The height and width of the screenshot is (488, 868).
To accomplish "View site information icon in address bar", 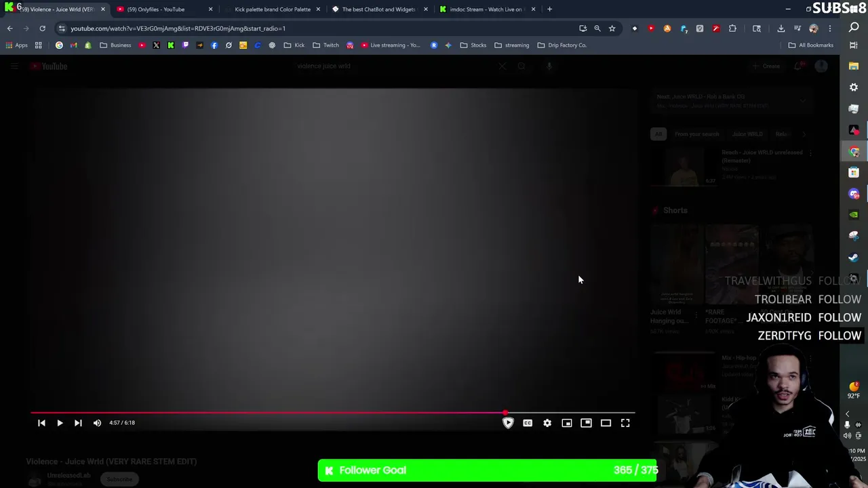I will [62, 28].
